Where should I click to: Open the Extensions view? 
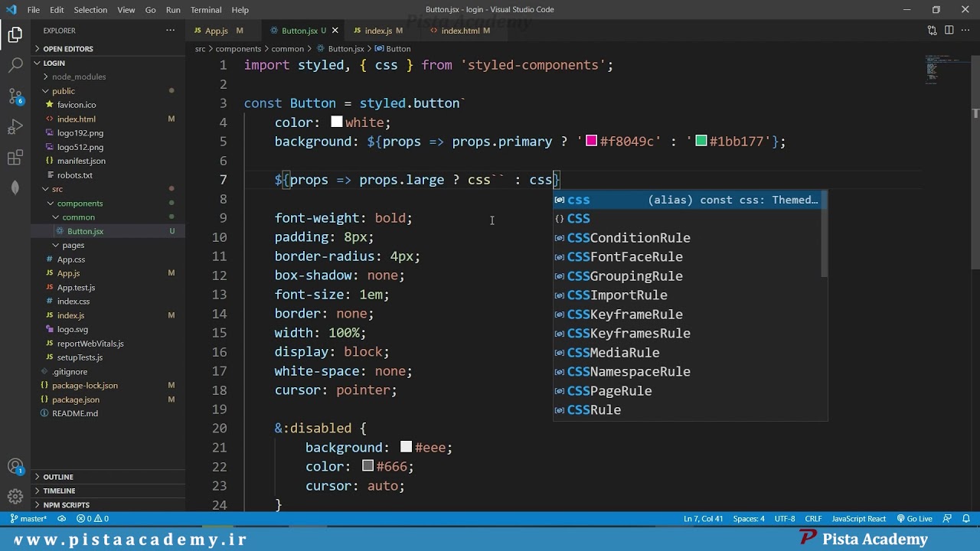(15, 158)
